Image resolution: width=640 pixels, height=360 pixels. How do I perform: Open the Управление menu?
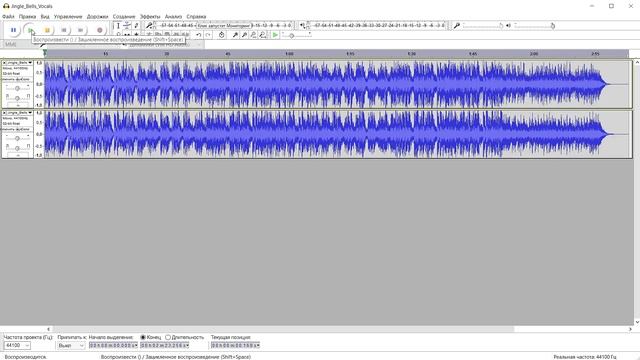68,17
